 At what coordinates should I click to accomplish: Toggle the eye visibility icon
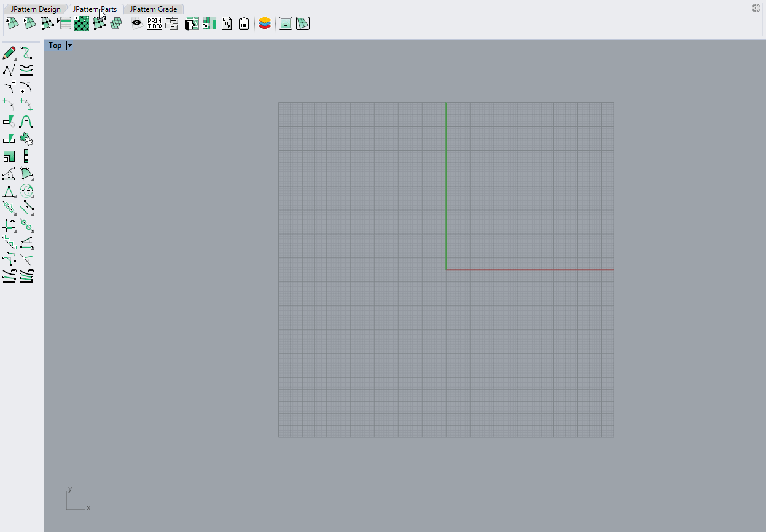(136, 24)
